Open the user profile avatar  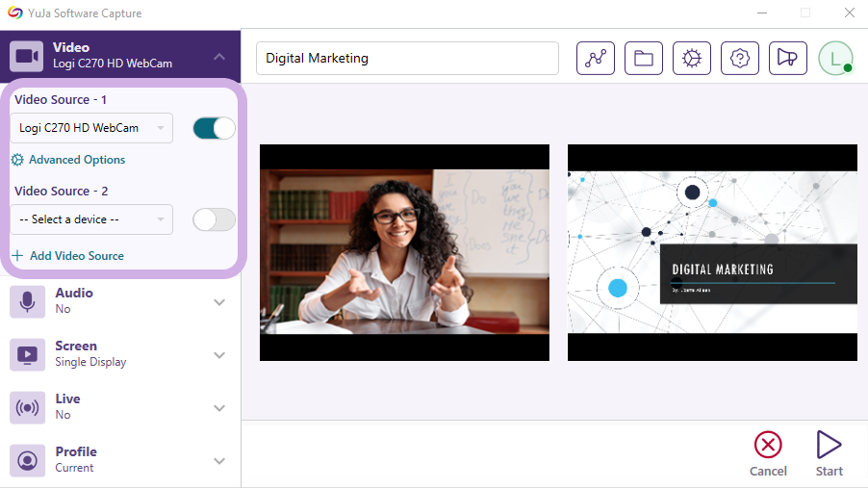[835, 58]
